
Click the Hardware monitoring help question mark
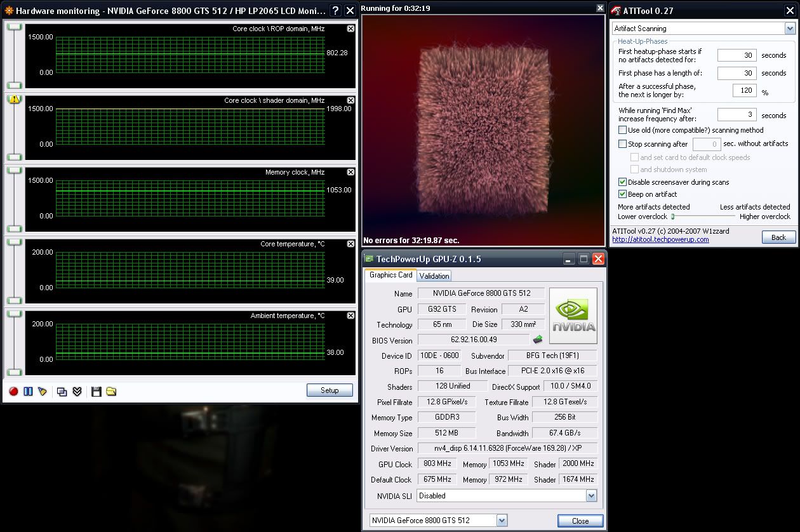(335, 11)
